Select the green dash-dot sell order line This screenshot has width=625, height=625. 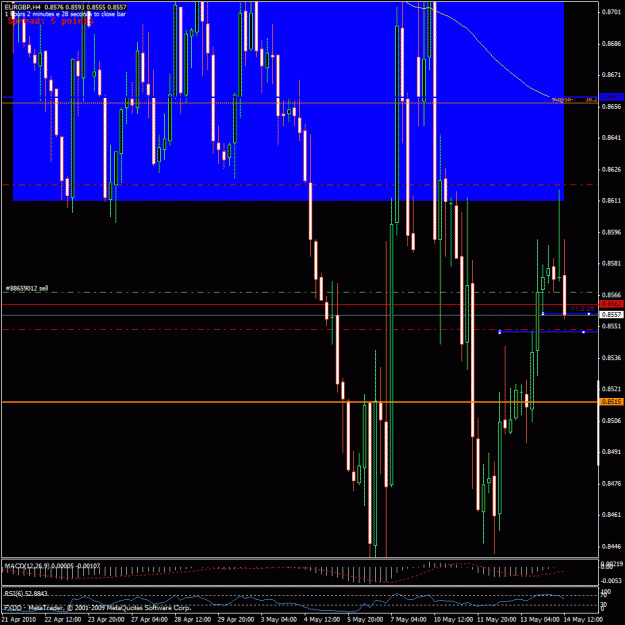click(x=299, y=293)
